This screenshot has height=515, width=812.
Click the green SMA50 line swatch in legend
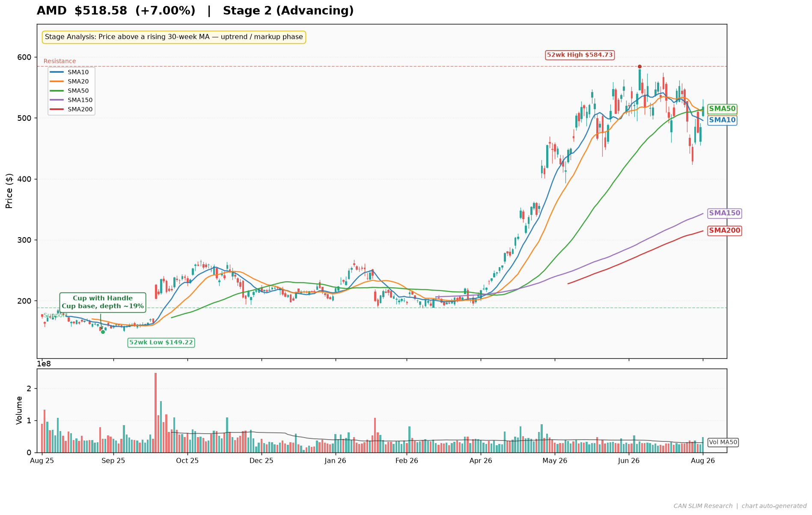(57, 91)
